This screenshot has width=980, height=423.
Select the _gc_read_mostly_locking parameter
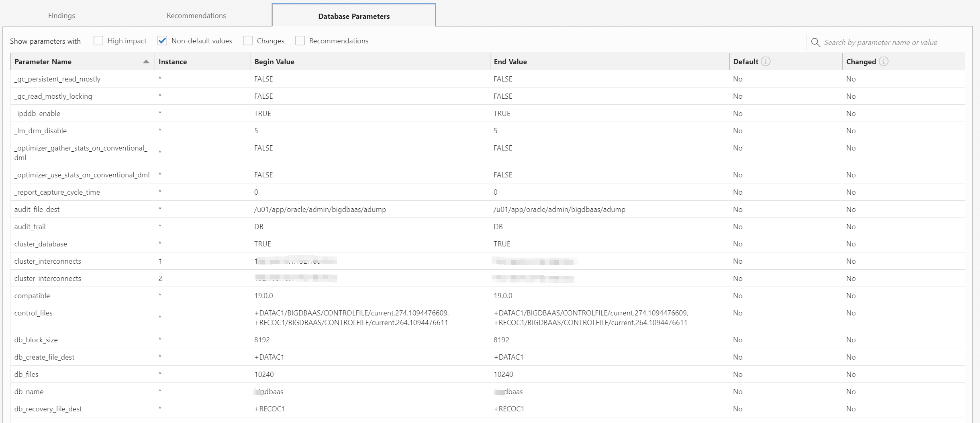(x=53, y=96)
